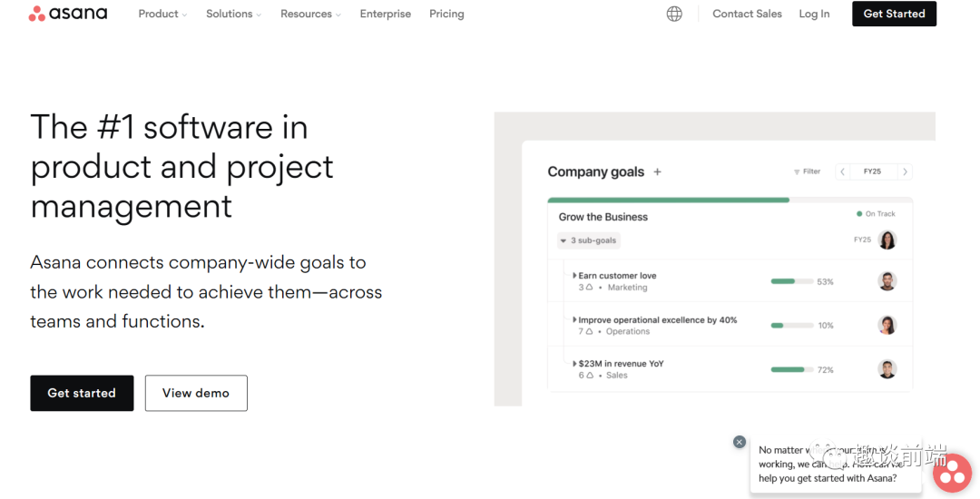The width and height of the screenshot is (980, 499).
Task: Click the View demo button
Action: tap(196, 393)
